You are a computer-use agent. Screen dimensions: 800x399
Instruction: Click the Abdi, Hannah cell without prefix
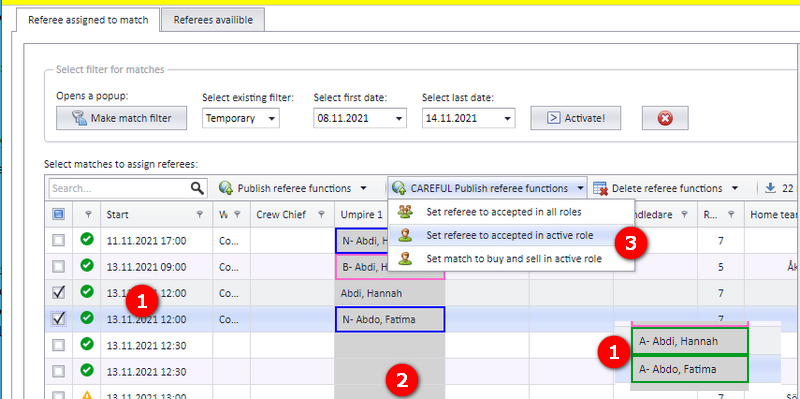click(390, 293)
